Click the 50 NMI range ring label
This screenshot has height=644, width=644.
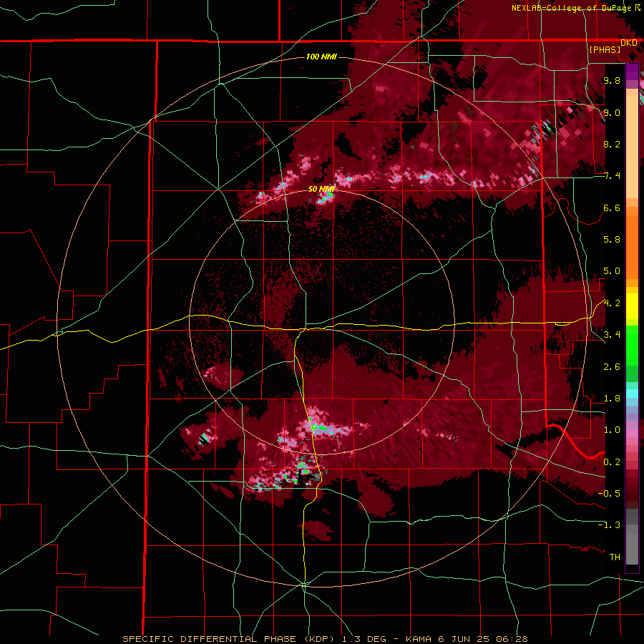click(321, 189)
